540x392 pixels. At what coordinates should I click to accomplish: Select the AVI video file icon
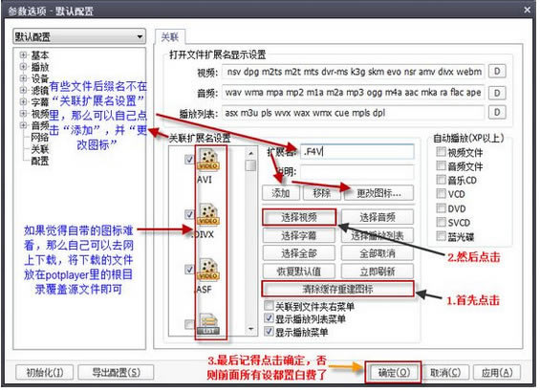208,160
